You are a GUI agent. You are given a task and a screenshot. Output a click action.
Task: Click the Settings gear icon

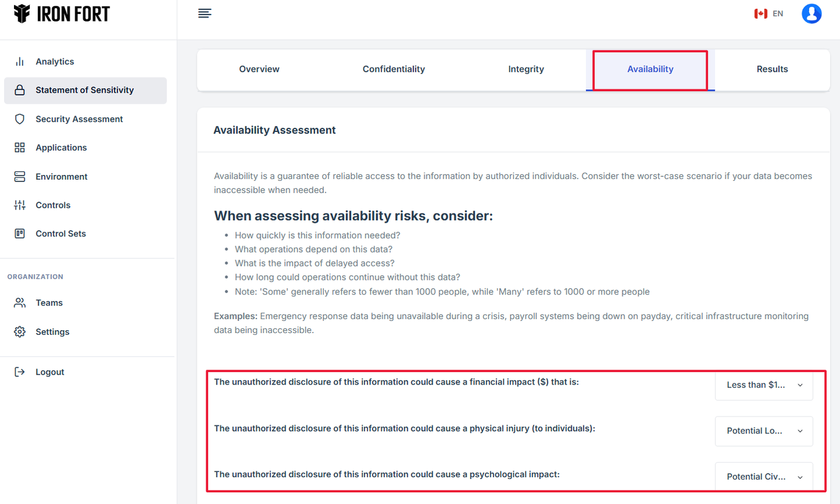[x=20, y=332]
